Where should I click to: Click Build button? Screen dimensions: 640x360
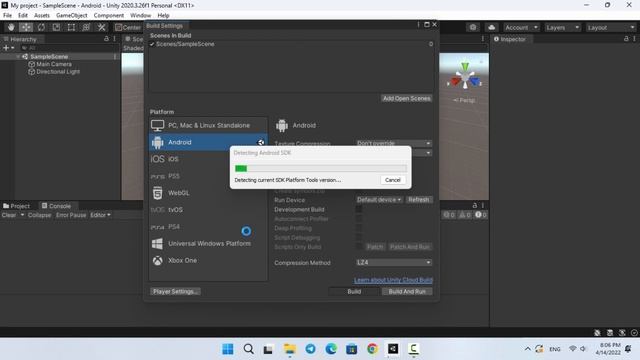click(x=354, y=291)
